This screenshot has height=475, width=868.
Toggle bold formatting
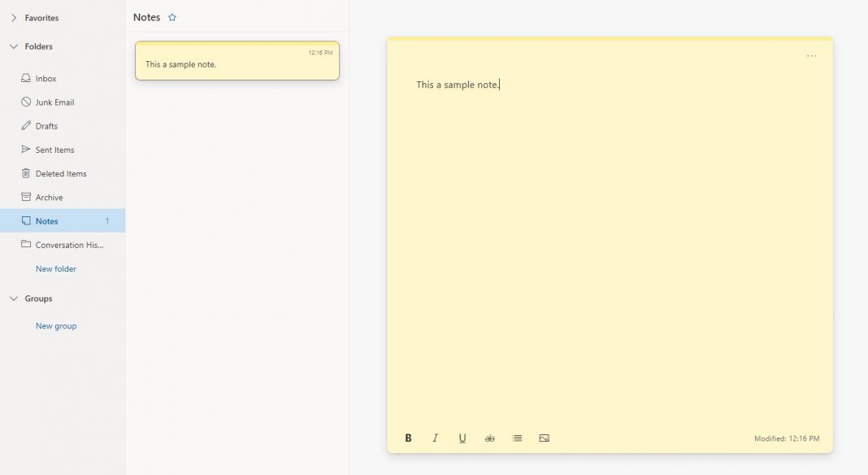click(407, 438)
